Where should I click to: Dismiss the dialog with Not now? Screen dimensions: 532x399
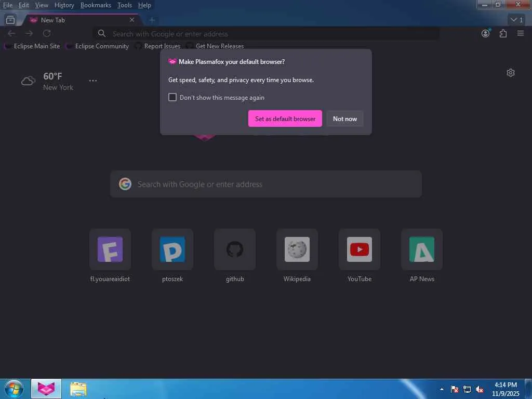[x=345, y=119]
